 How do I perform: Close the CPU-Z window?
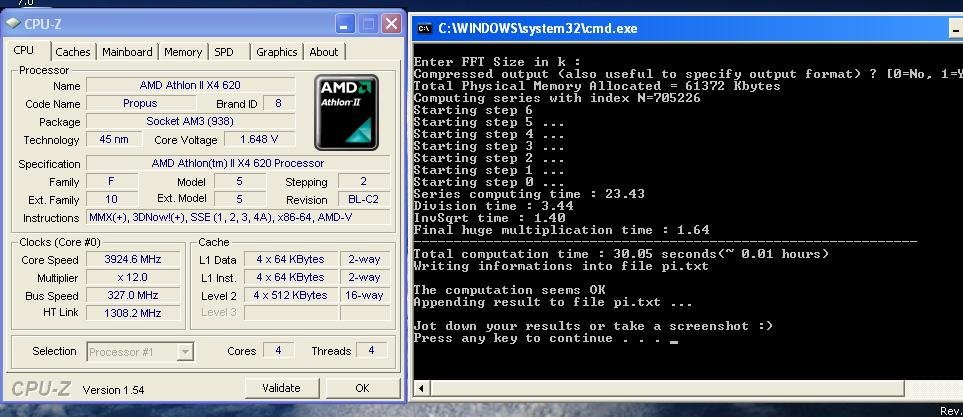[391, 25]
